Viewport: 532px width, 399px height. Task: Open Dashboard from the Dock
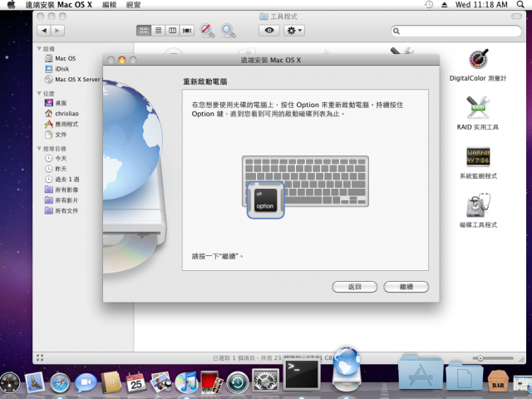10,382
